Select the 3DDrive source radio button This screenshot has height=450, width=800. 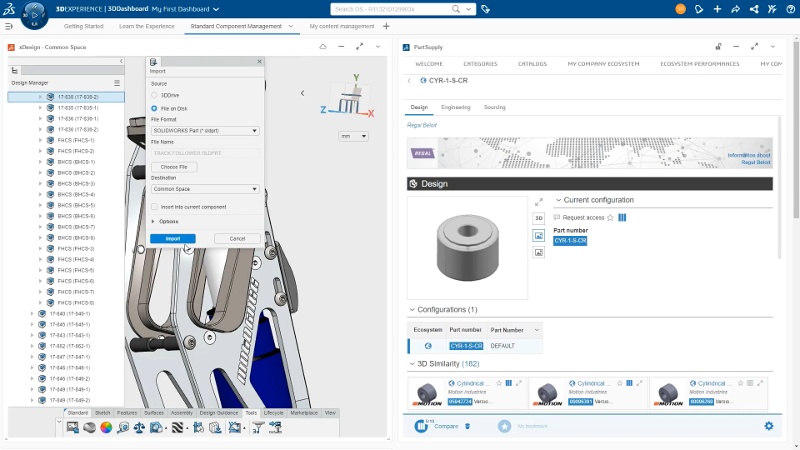click(154, 95)
